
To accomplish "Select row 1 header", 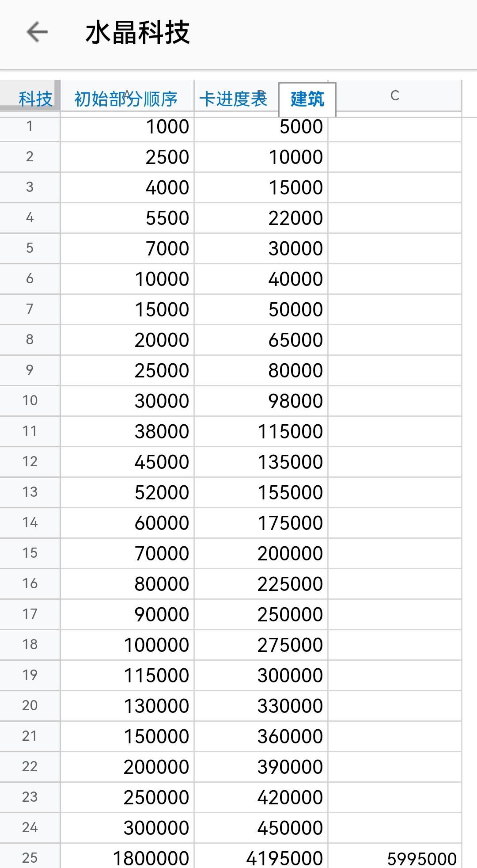I will 30,126.
